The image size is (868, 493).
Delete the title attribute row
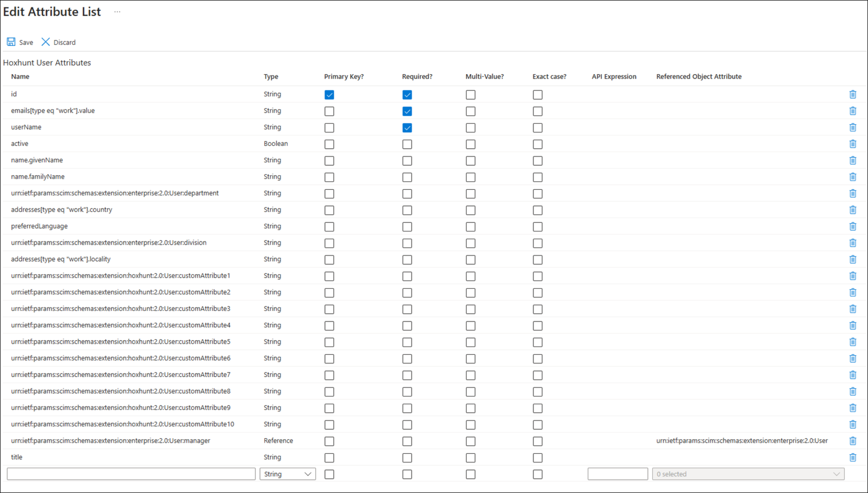[853, 457]
